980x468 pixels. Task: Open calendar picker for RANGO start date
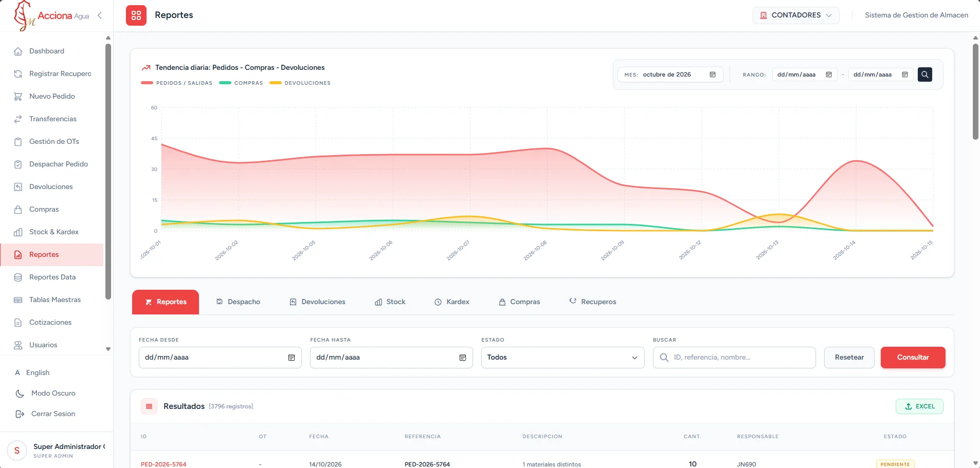click(829, 74)
